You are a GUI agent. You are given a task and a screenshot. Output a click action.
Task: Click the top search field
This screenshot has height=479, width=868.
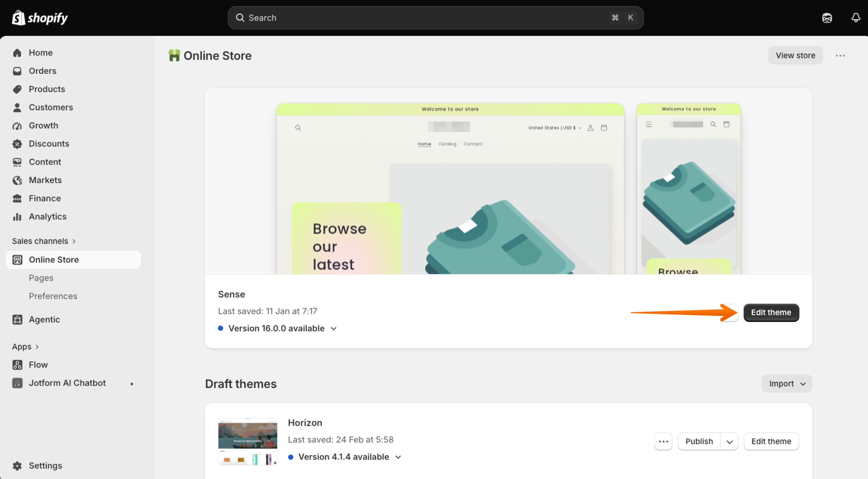tap(436, 18)
